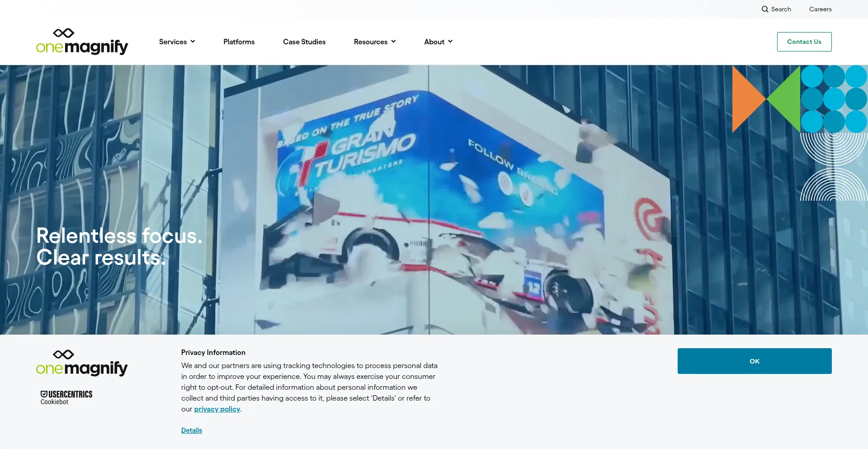Viewport: 868px width, 449px height.
Task: Open the cookie Details link
Action: coord(191,430)
